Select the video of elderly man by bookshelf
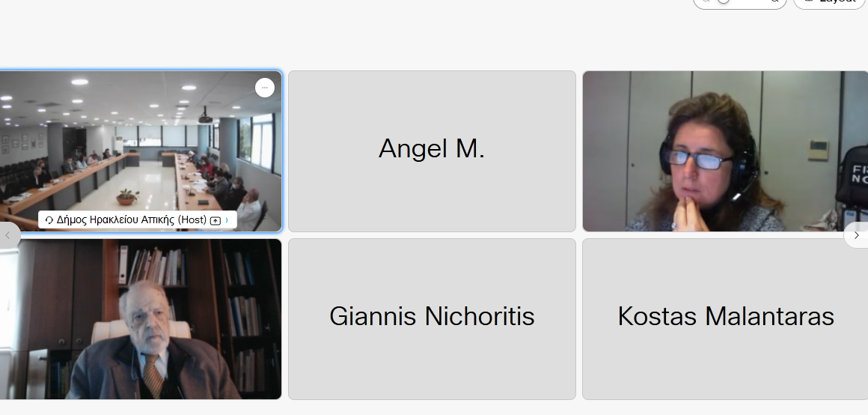This screenshot has height=415, width=868. [x=141, y=319]
